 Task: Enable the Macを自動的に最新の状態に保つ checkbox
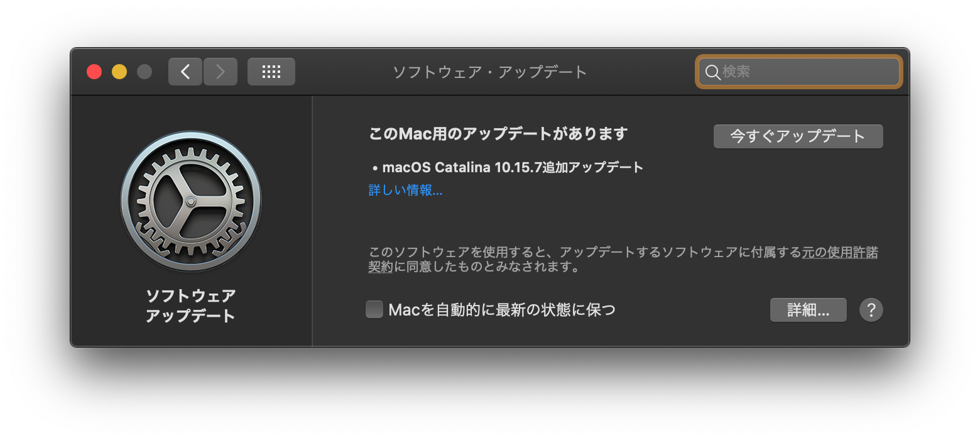point(374,309)
